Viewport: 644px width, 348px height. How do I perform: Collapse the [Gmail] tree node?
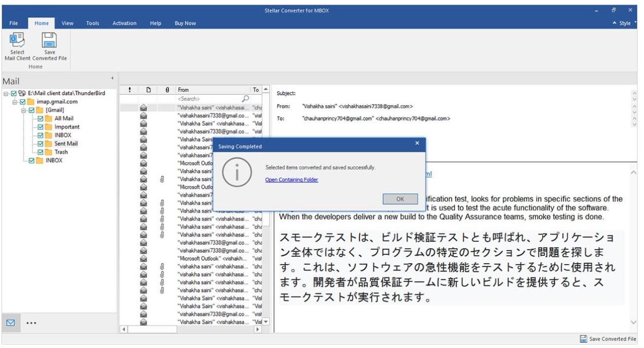tap(24, 110)
